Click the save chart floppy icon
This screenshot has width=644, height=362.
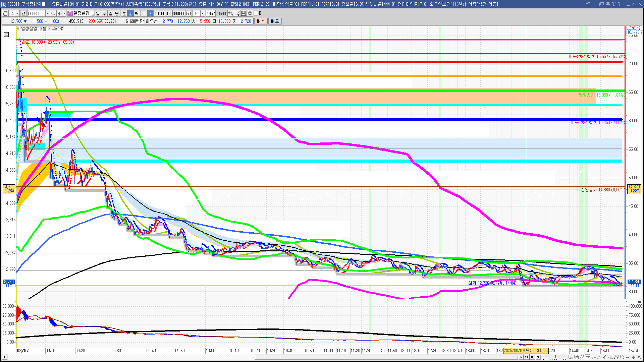pos(244,13)
